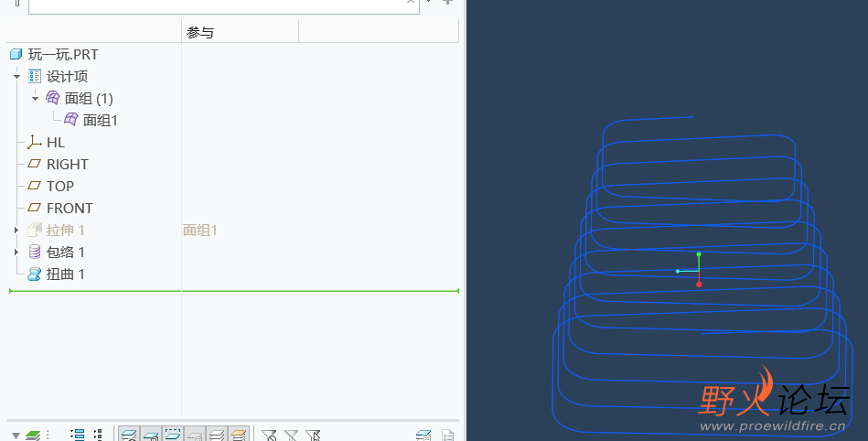The width and height of the screenshot is (868, 441).
Task: Click the 参与 column header
Action: click(240, 33)
